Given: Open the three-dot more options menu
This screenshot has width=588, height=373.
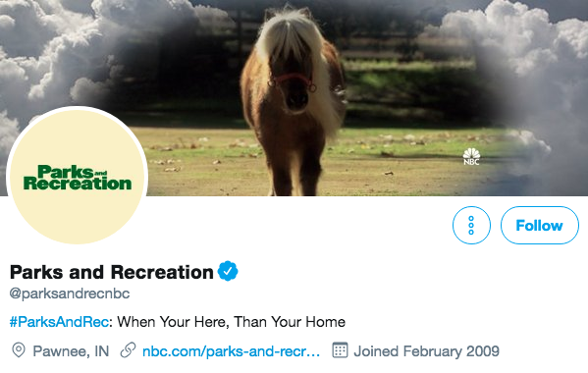Looking at the screenshot, I should tap(471, 226).
